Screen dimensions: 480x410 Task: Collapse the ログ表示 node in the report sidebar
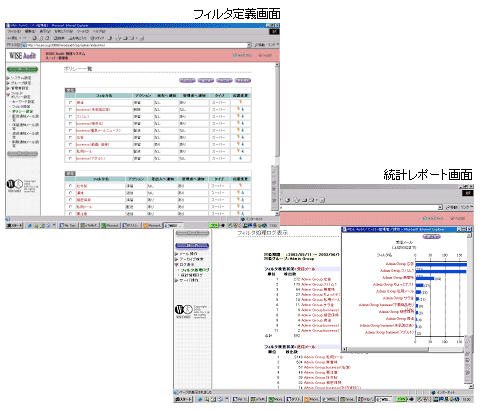pyautogui.click(x=177, y=264)
